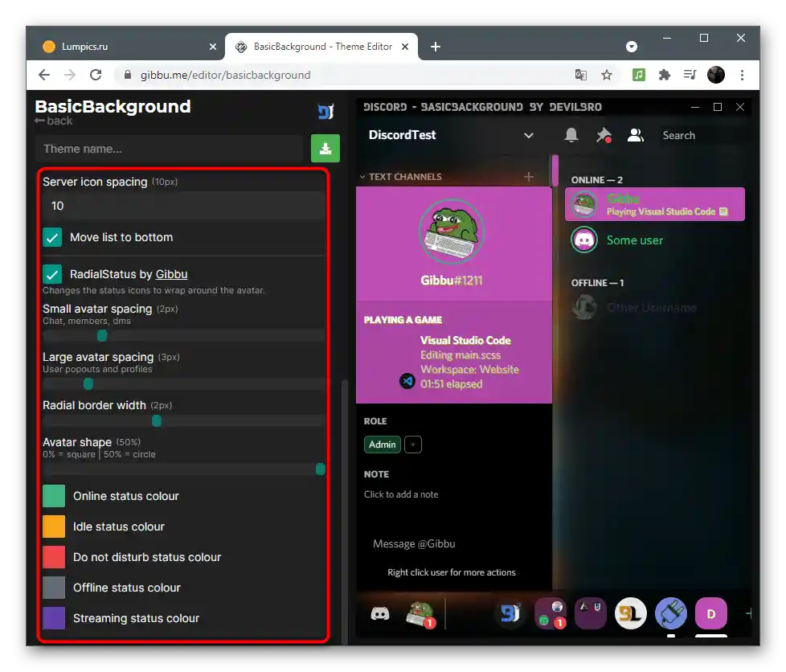
Task: Click the folder server icon with red badge
Action: point(551,613)
